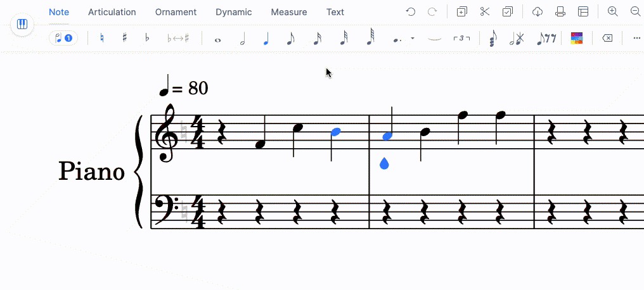Open the dotted note dropdown arrow
This screenshot has width=644, height=290.
[x=413, y=39]
